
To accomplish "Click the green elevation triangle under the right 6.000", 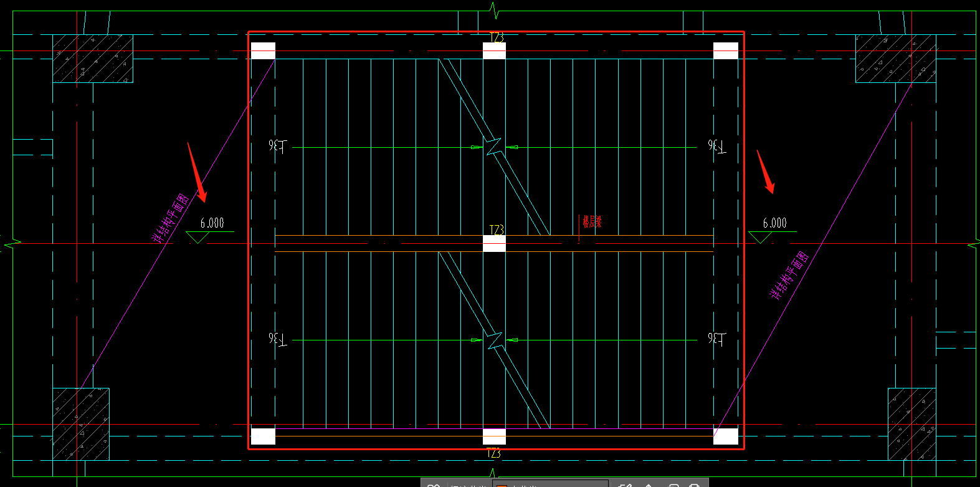I will (x=760, y=238).
